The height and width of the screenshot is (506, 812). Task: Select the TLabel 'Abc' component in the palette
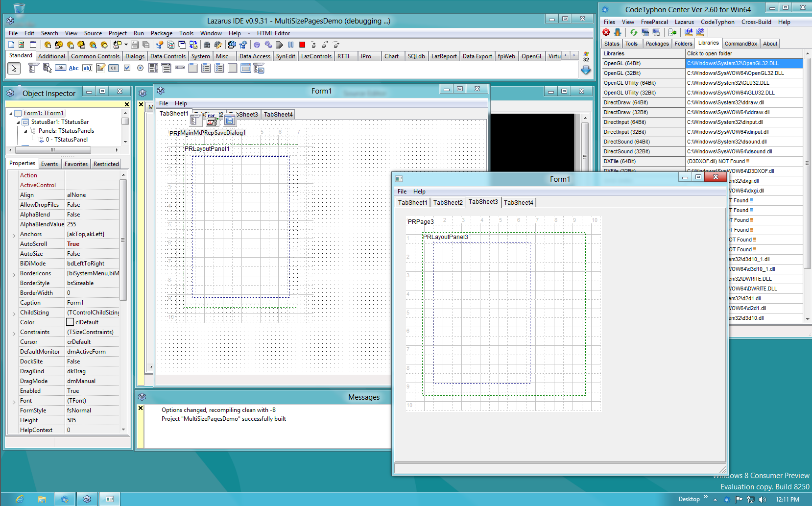tap(73, 68)
